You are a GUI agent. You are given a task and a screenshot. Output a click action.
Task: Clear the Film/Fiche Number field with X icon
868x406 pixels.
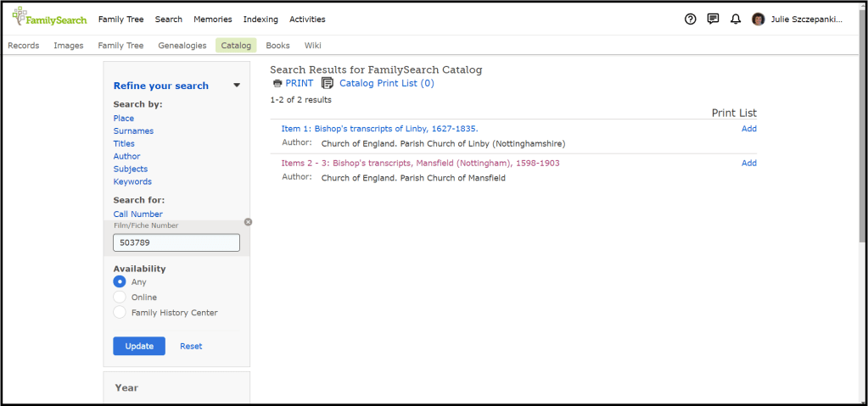point(248,222)
